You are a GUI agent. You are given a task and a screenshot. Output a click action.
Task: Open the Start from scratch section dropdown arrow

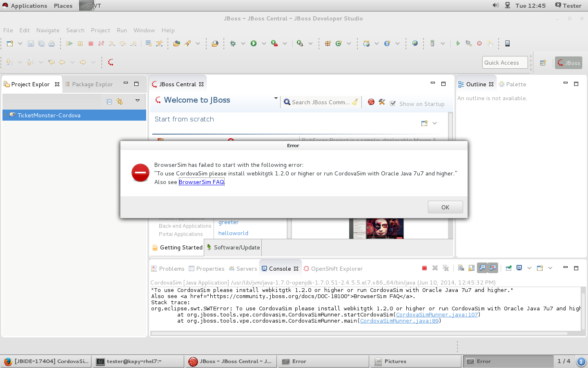pyautogui.click(x=434, y=123)
